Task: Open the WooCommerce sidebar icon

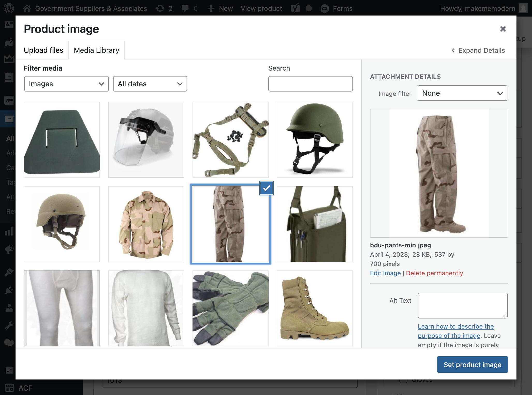Action: pyautogui.click(x=9, y=100)
